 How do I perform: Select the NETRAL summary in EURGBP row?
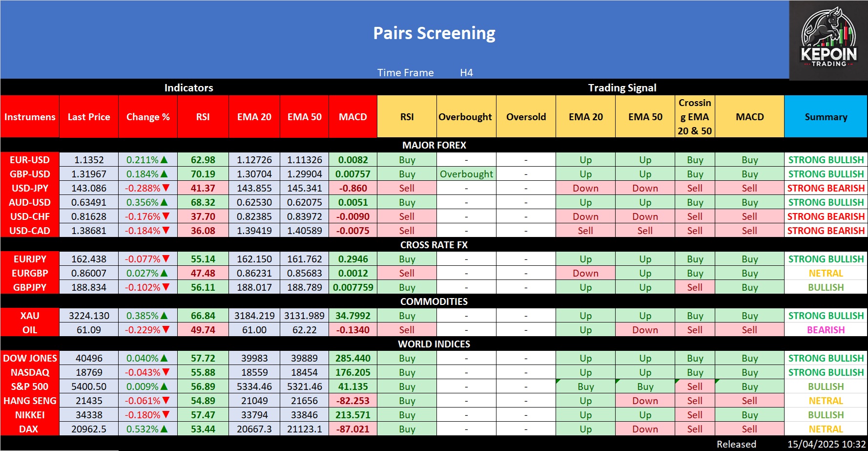point(826,273)
